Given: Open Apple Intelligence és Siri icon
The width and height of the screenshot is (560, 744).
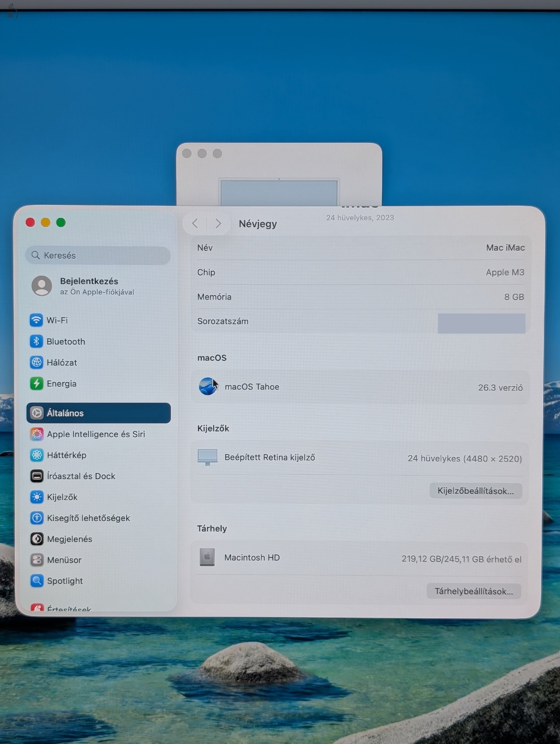Looking at the screenshot, I should (37, 434).
